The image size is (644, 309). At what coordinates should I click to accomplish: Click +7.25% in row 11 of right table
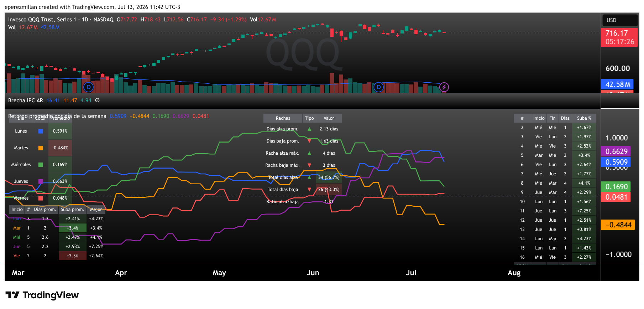(x=584, y=211)
